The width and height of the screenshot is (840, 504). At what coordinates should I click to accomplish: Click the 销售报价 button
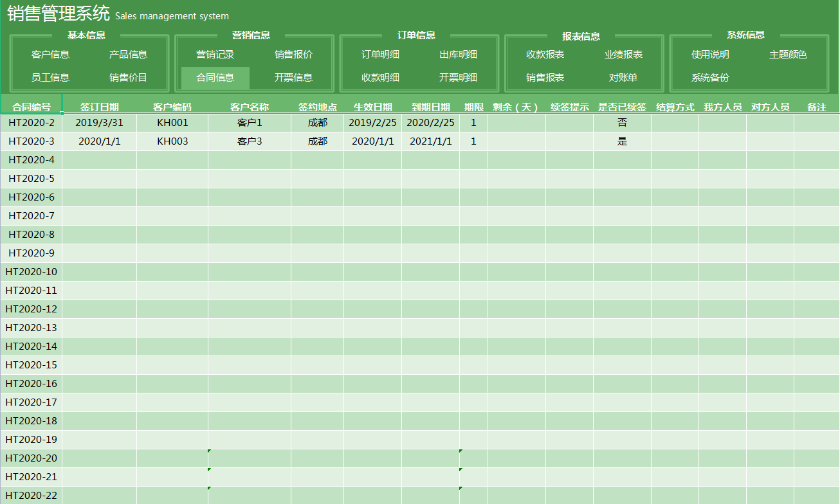click(293, 55)
